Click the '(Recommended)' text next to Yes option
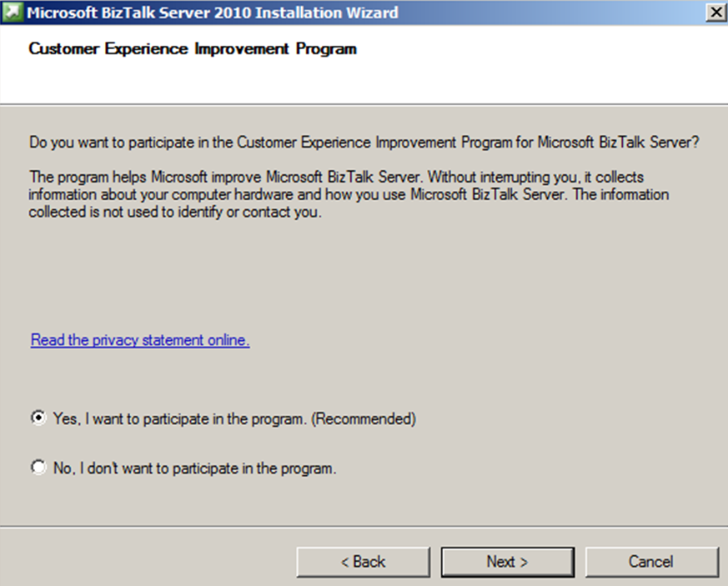 coord(364,419)
